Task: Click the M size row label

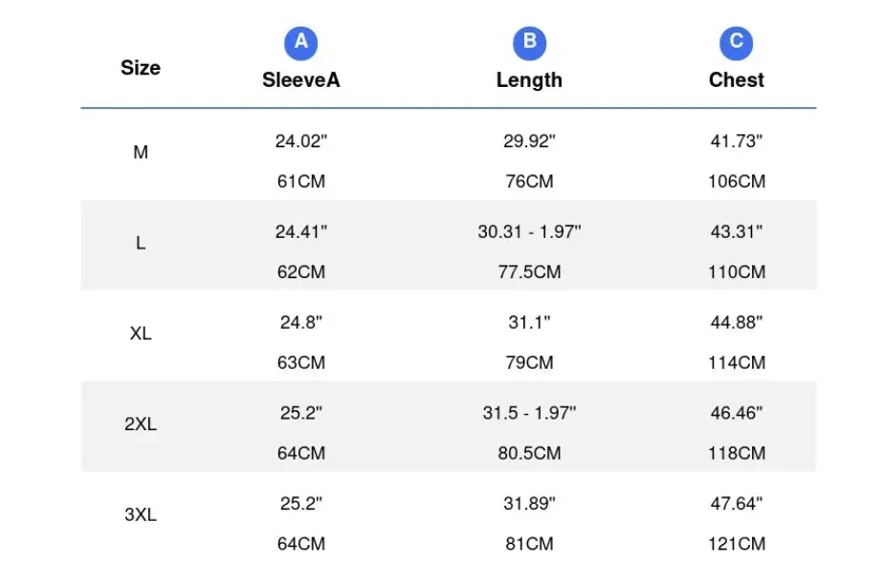Action: click(x=141, y=152)
